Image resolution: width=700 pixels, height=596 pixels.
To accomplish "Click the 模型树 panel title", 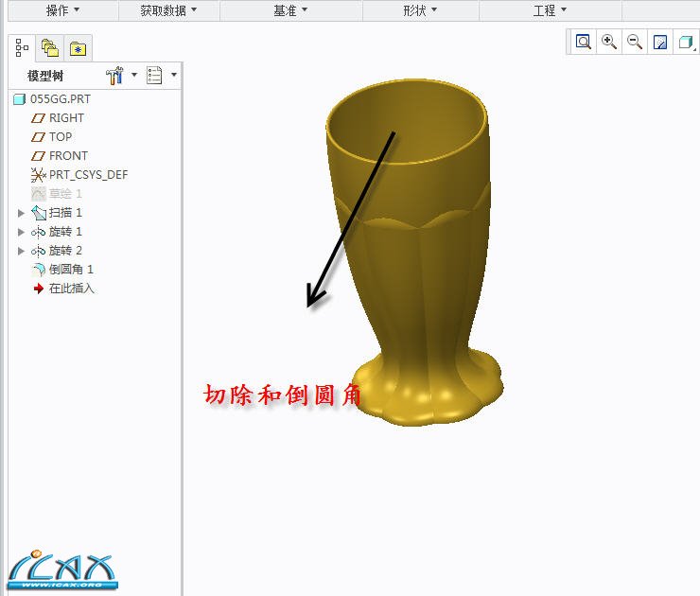I will tap(45, 76).
